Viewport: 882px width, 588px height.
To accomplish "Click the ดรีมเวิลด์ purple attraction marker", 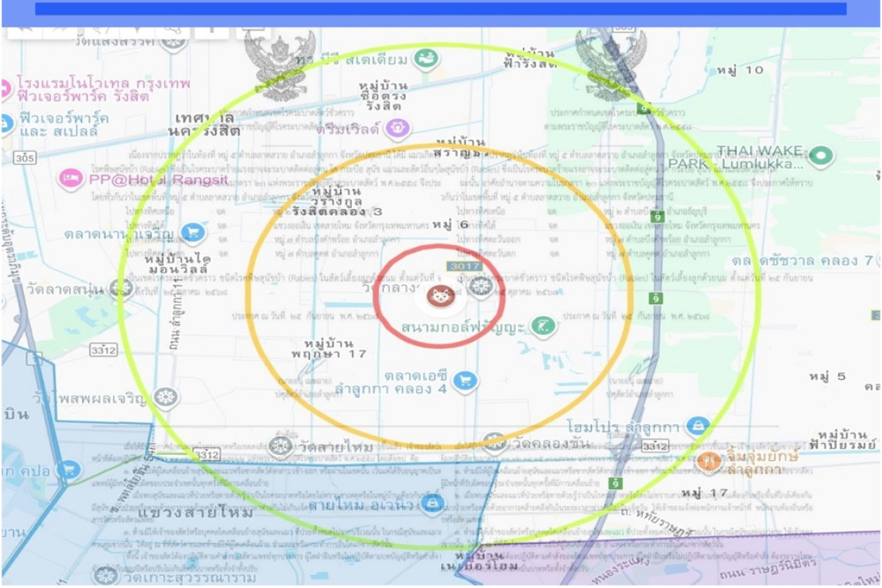I will click(398, 128).
